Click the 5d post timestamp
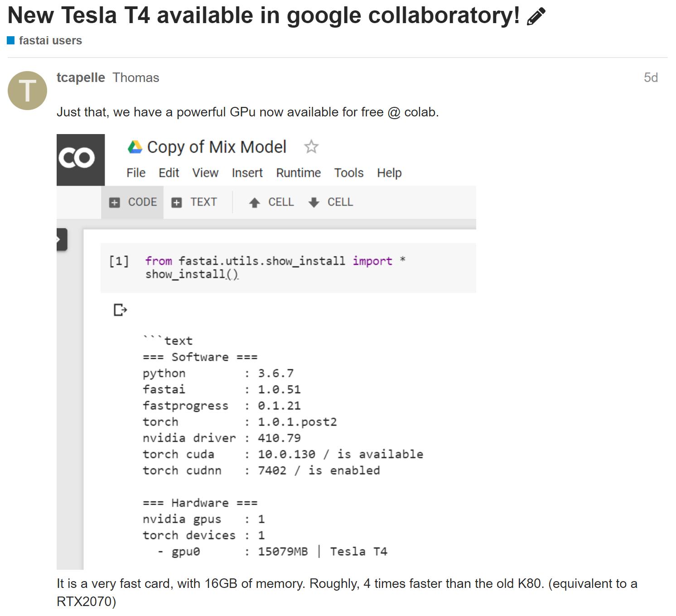This screenshot has width=676, height=616. (651, 77)
